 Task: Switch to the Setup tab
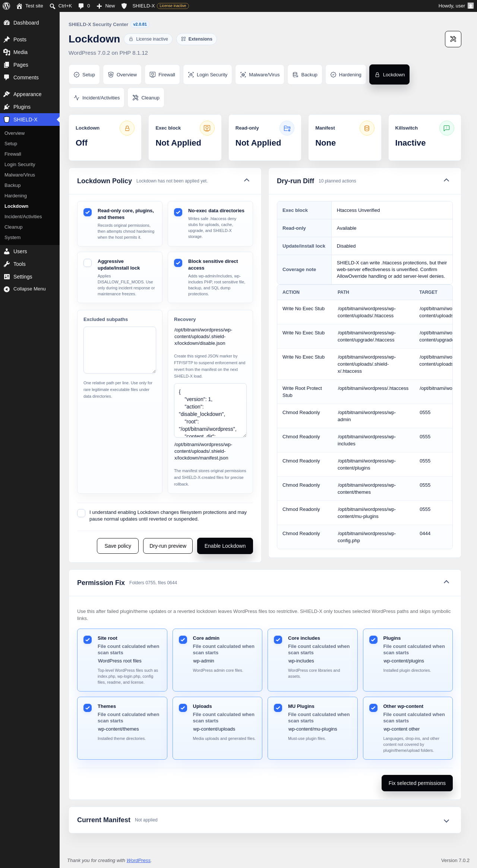pos(84,74)
